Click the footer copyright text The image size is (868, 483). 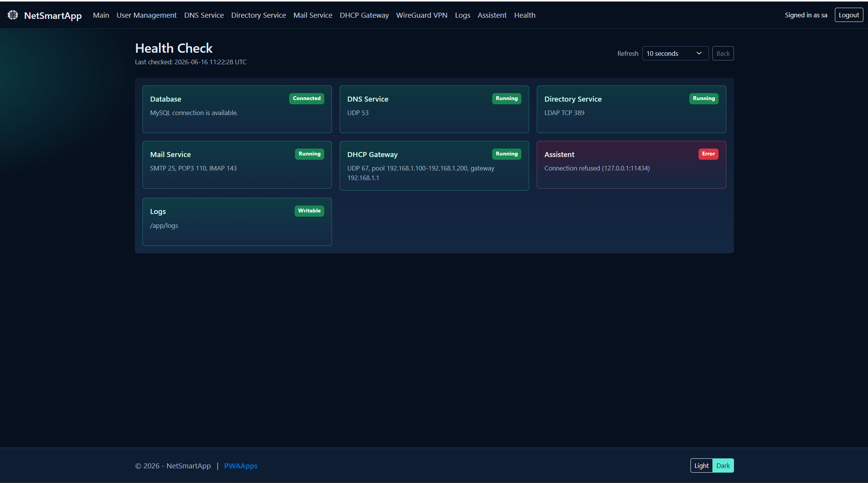(x=173, y=466)
